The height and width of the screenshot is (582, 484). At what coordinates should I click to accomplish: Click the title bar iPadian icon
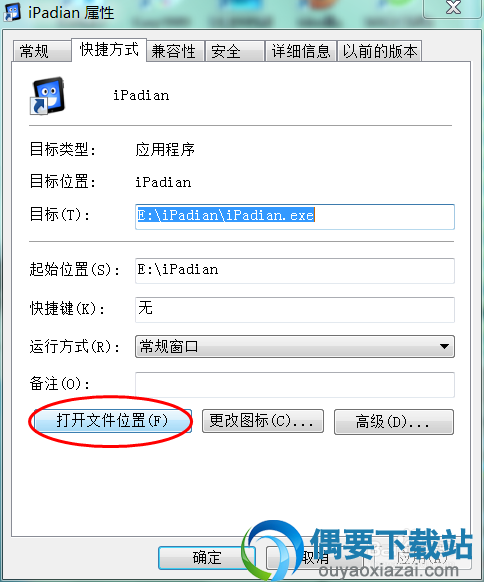click(x=12, y=12)
